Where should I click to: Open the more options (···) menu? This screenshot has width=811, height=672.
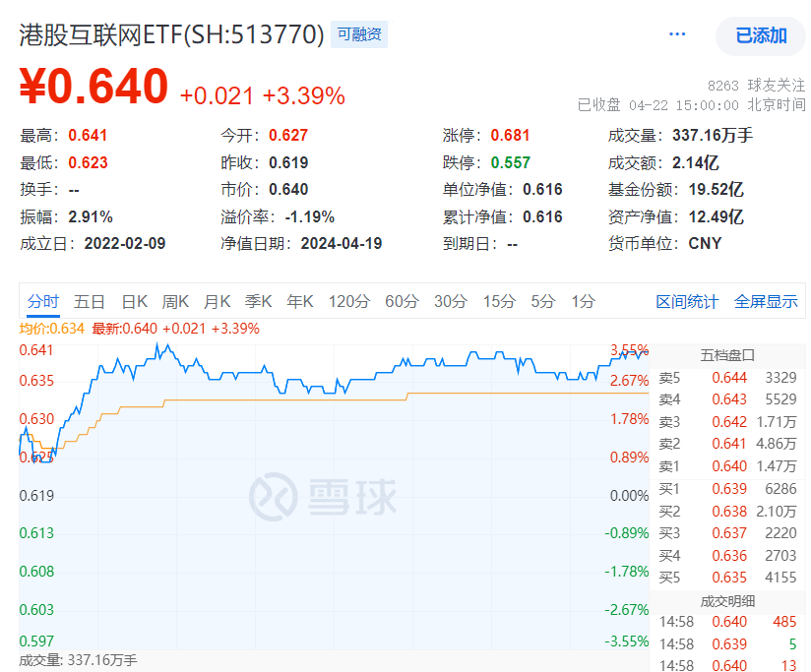677,32
